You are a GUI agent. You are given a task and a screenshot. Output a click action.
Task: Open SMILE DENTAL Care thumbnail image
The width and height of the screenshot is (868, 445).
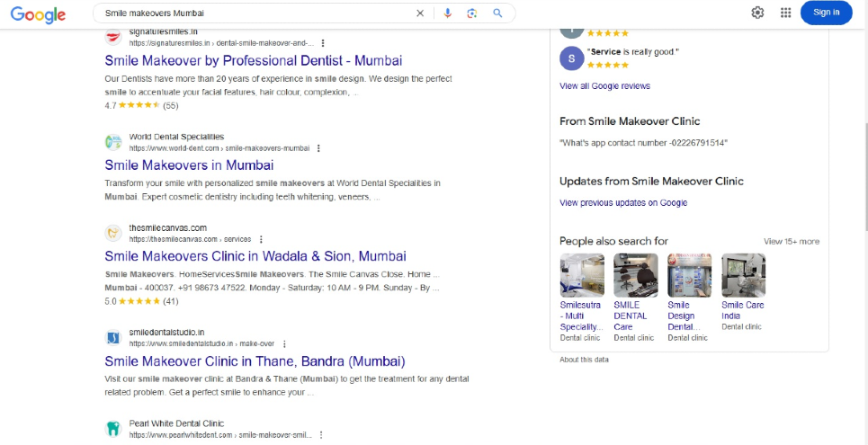tap(636, 275)
